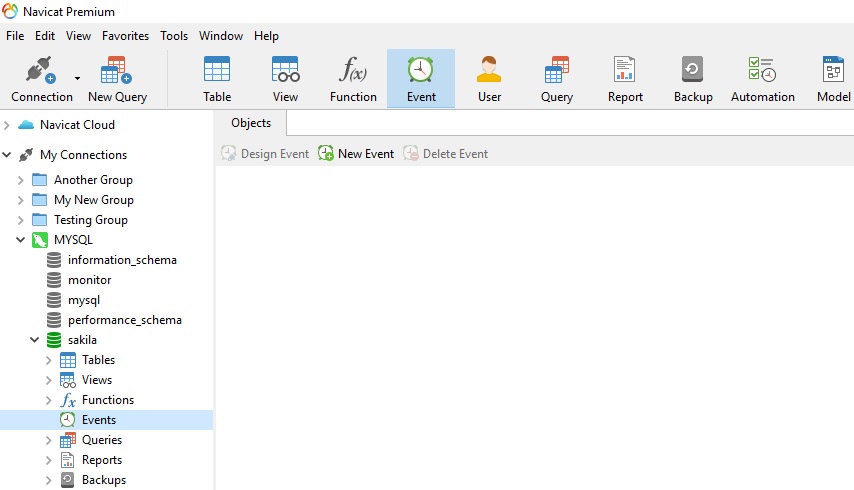854x490 pixels.
Task: Create a New Query from toolbar
Action: pos(117,79)
